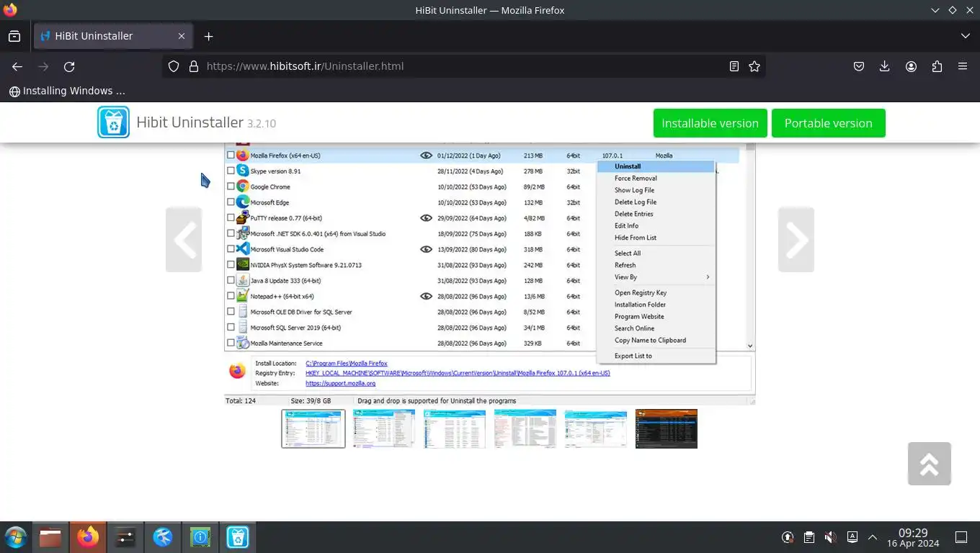This screenshot has height=553, width=980.
Task: Open the Firefox downloads panel
Action: click(885, 66)
